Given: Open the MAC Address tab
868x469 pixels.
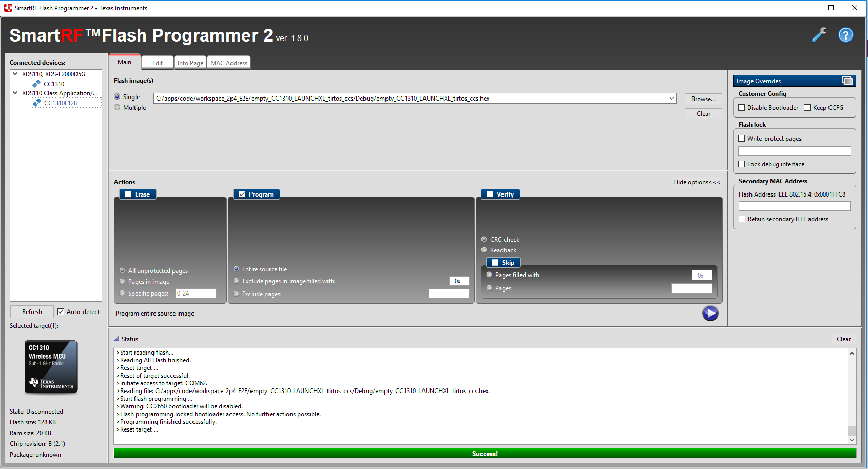Looking at the screenshot, I should click(229, 63).
